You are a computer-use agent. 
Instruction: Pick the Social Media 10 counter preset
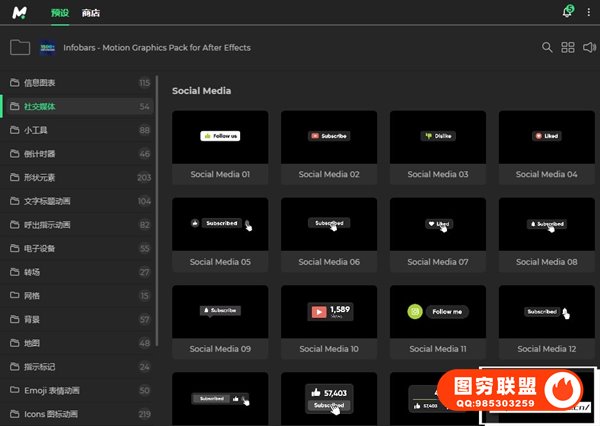point(329,312)
